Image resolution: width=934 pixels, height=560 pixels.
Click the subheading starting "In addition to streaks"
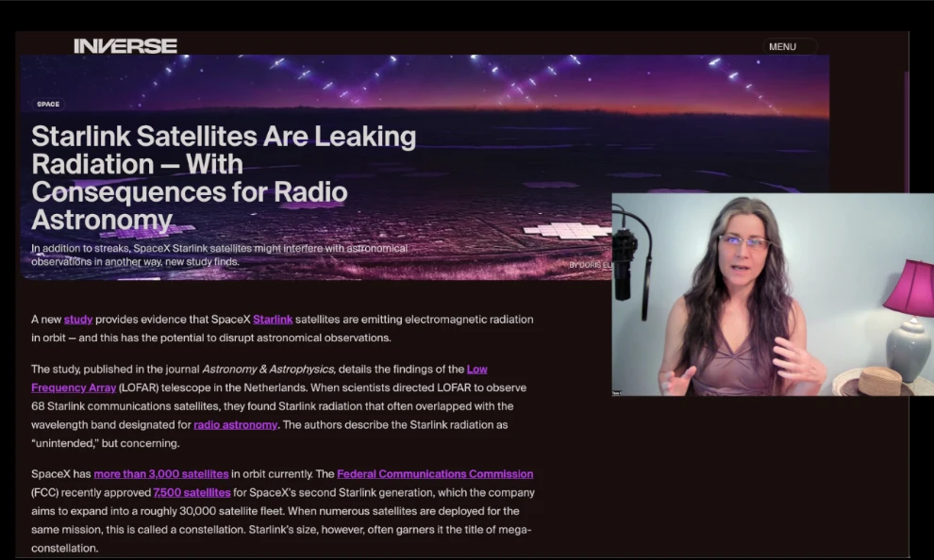pos(219,255)
